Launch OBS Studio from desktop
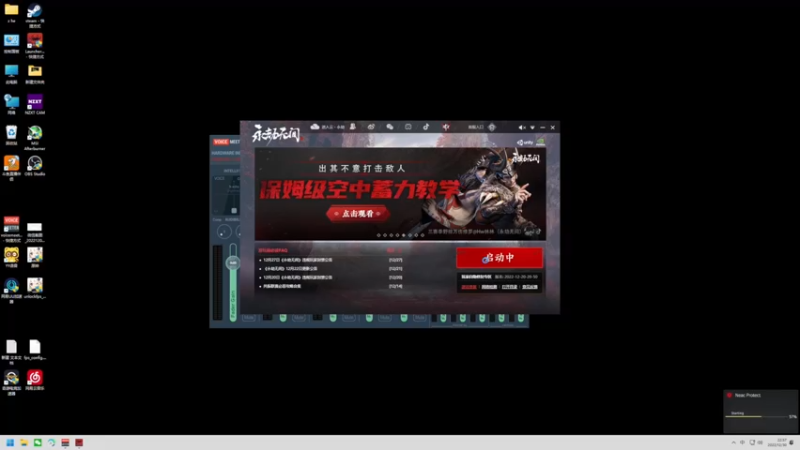 (35, 166)
